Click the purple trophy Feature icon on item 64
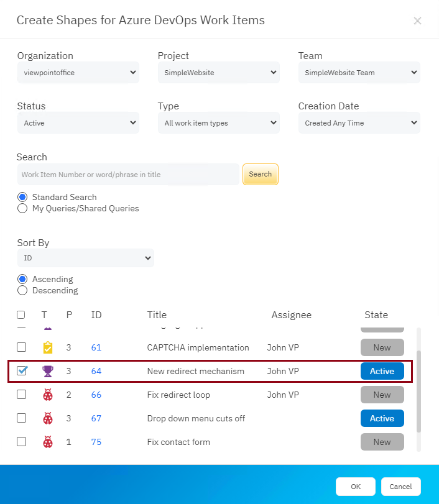Screen dimensions: 439x504 point(48,371)
